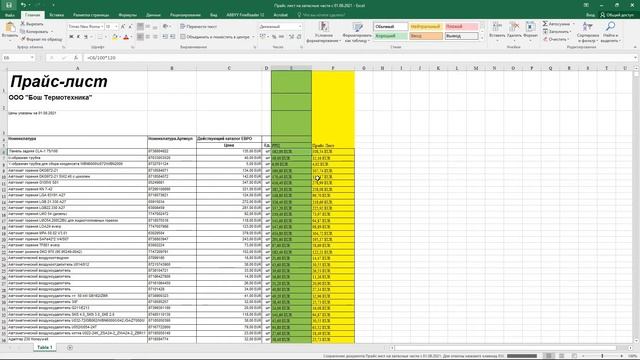640x360 pixels.
Task: Click the decrease font size icon
Action: 130,27
